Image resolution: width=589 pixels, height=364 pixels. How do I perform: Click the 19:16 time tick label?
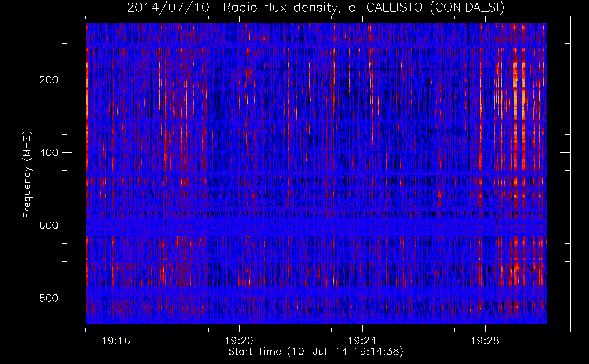tap(116, 341)
